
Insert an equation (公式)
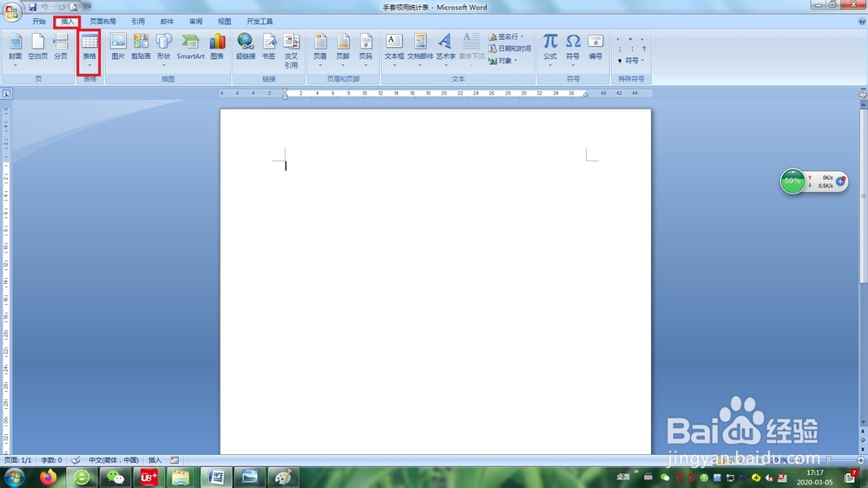click(x=549, y=49)
